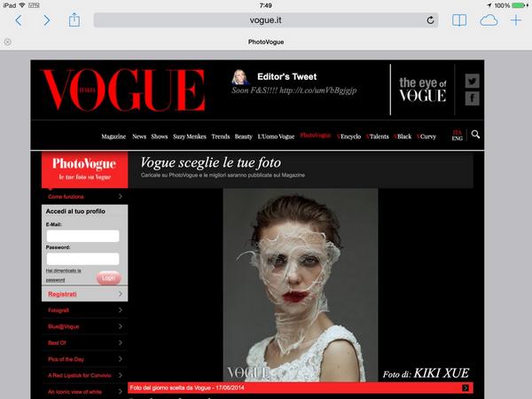Viewport: 532px width, 399px height.
Task: Go back with Safari back arrow
Action: click(x=19, y=20)
